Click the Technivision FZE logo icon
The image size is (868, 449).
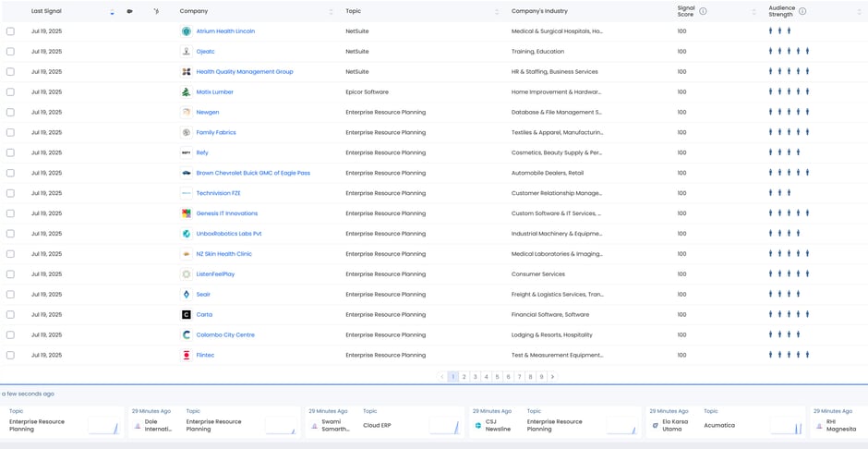[186, 193]
